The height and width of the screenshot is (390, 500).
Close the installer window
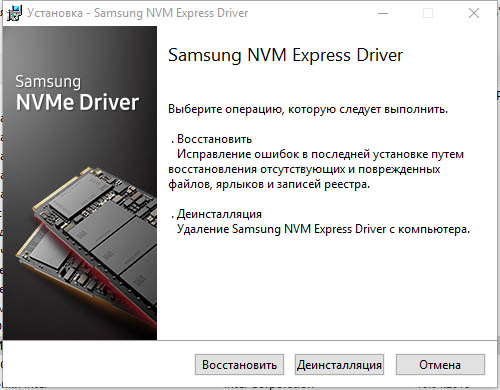[474, 13]
